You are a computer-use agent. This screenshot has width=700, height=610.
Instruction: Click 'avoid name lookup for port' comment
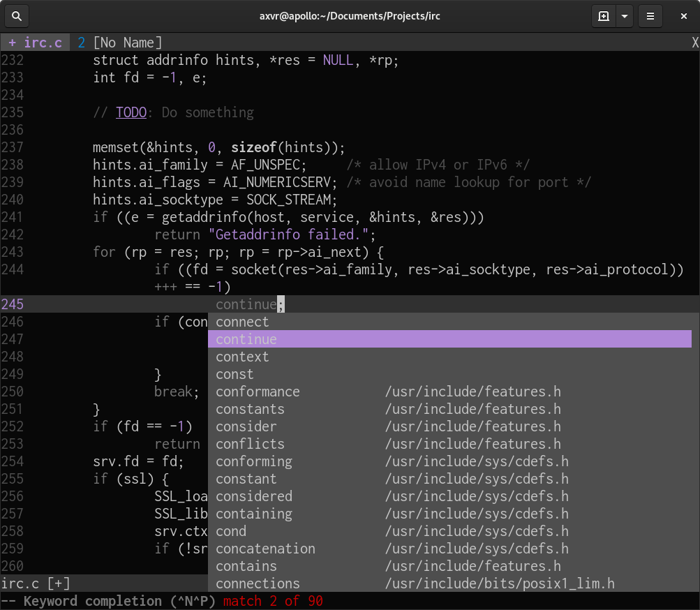(469, 181)
